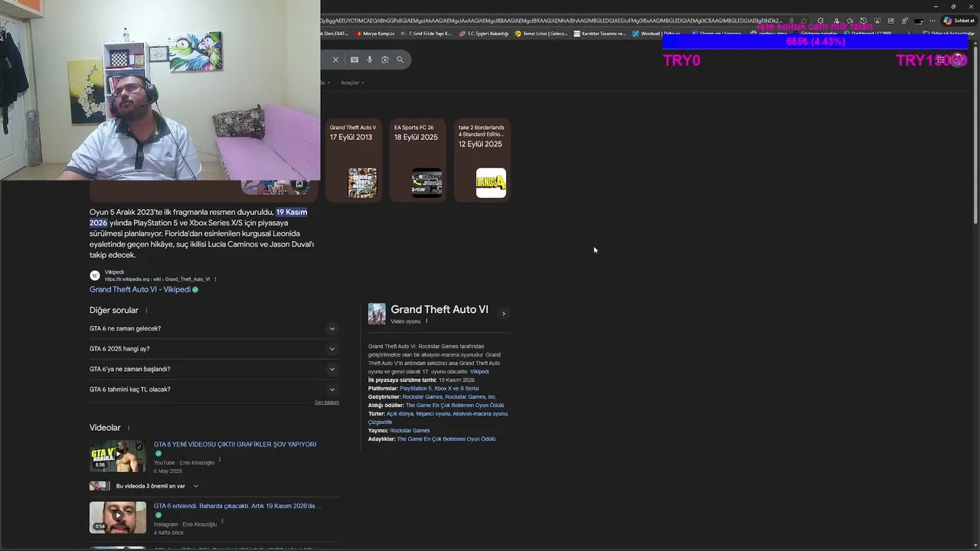Open options dots beside Video oyunu
This screenshot has height=551, width=980.
pyautogui.click(x=426, y=321)
